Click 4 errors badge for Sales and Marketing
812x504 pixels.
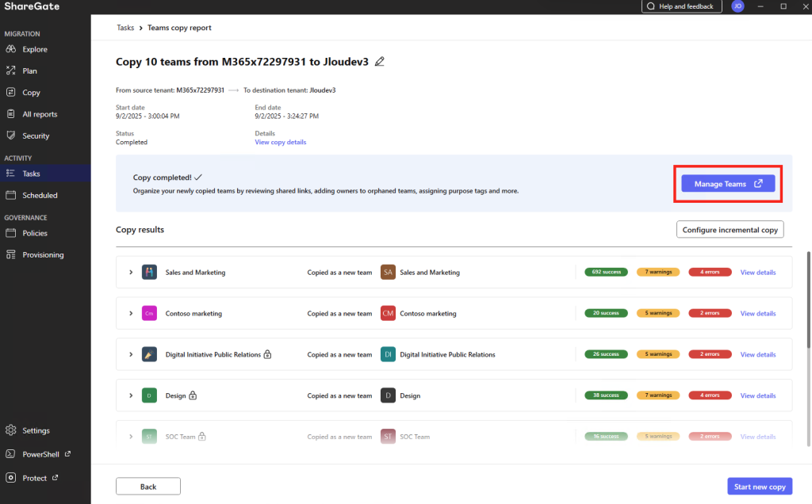(710, 272)
